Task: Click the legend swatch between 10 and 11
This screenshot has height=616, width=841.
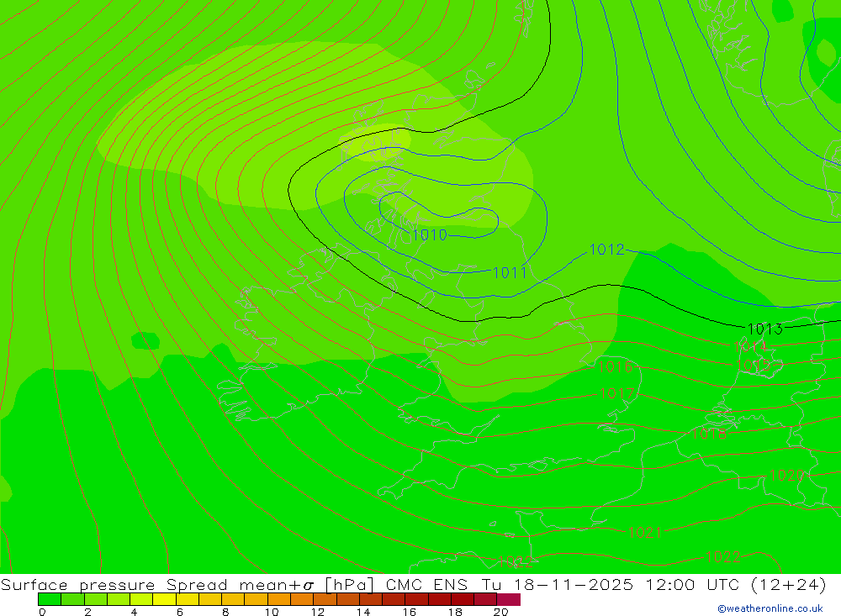Action: [279, 599]
